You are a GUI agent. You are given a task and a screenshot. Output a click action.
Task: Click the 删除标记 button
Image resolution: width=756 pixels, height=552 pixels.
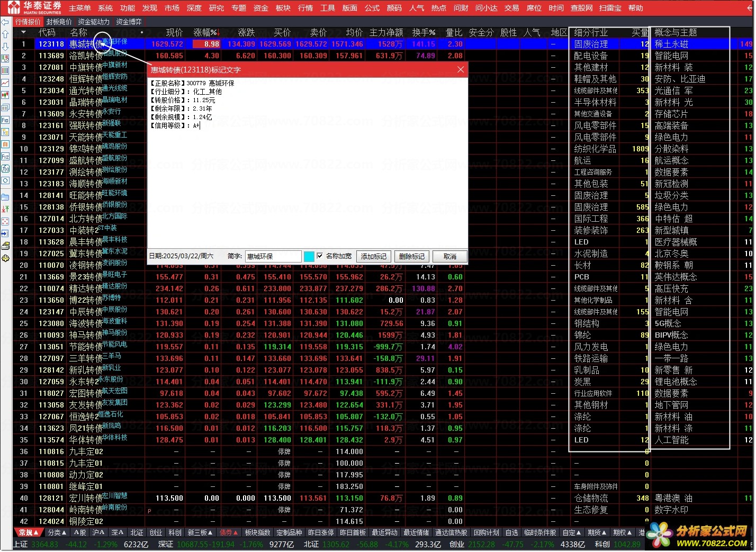[x=412, y=256]
